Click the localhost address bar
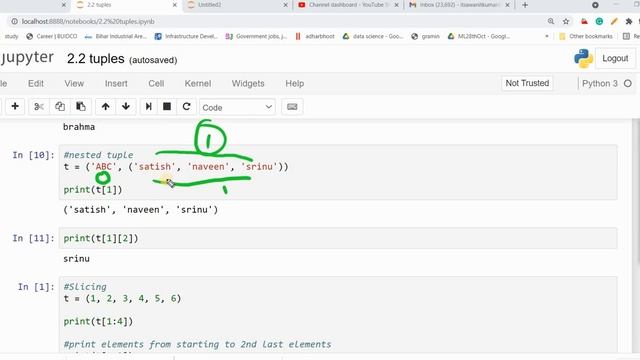 click(x=278, y=21)
